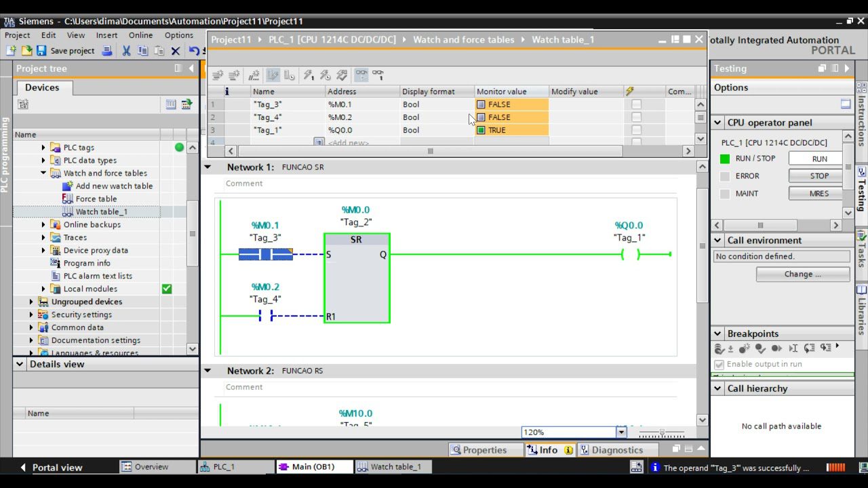Open Main (OB1) editor tab in taskbar
The height and width of the screenshot is (488, 868).
314,467
